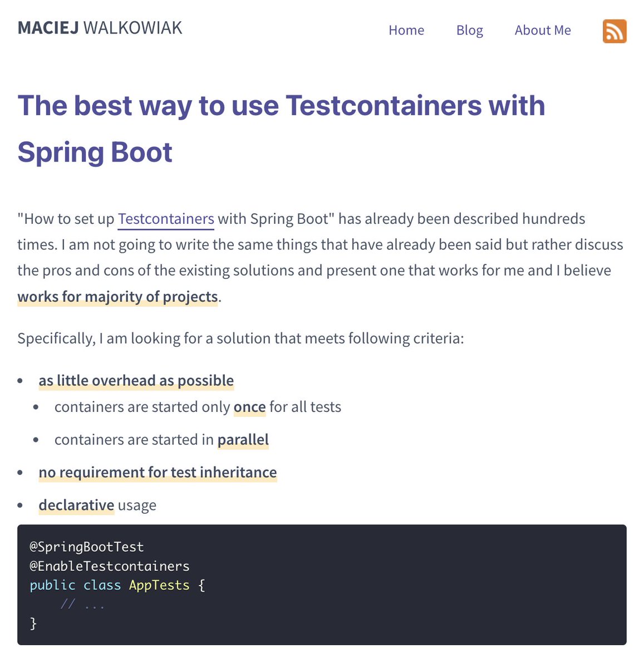
Task: Select the AppTests class name in code
Action: (x=159, y=585)
